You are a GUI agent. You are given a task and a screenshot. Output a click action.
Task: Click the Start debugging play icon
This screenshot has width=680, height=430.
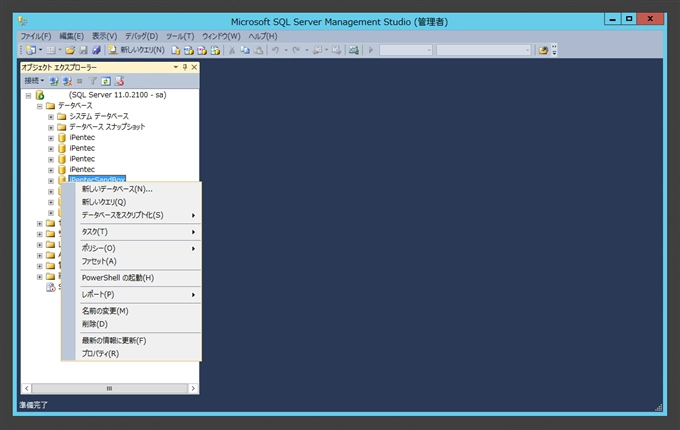pos(371,50)
